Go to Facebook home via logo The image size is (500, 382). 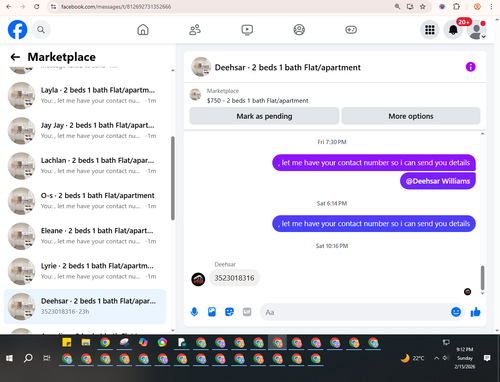17,30
